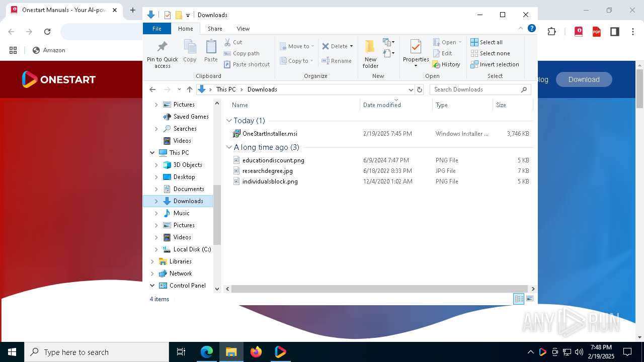Collapse the A long time ago group
The image size is (644, 362).
pyautogui.click(x=229, y=147)
